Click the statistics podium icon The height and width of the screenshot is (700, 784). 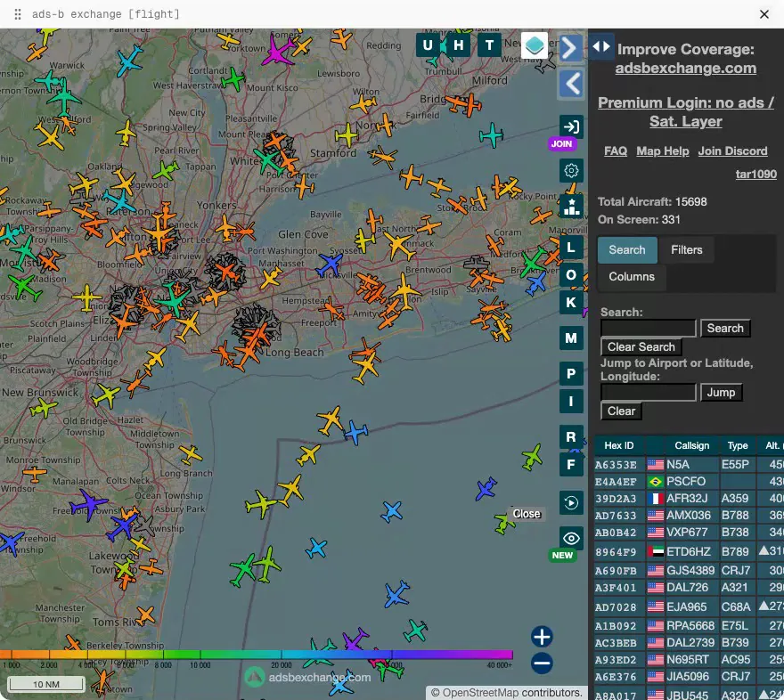(x=571, y=207)
